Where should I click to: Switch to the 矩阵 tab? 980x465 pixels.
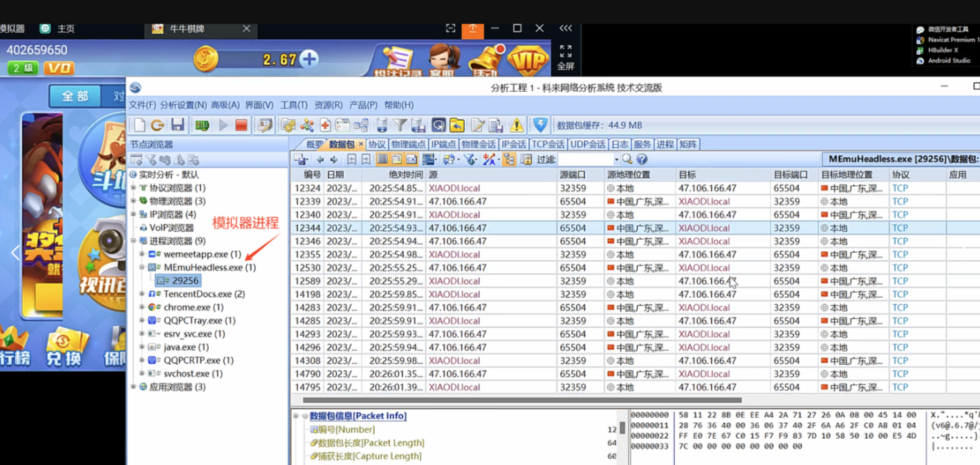pyautogui.click(x=688, y=144)
